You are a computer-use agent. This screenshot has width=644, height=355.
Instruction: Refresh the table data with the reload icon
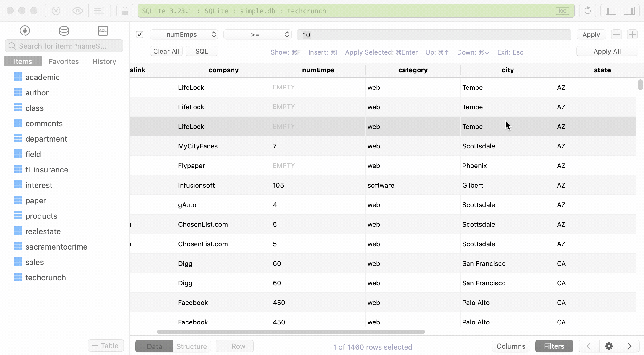(588, 11)
